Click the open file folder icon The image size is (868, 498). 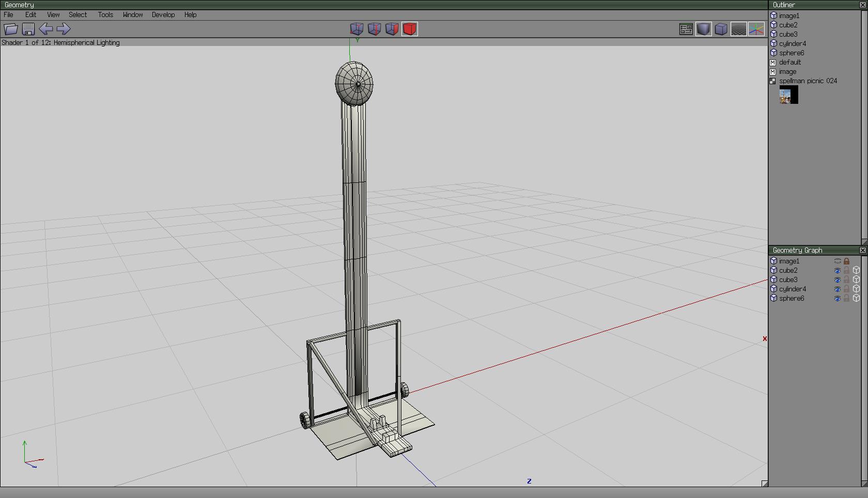pyautogui.click(x=11, y=29)
